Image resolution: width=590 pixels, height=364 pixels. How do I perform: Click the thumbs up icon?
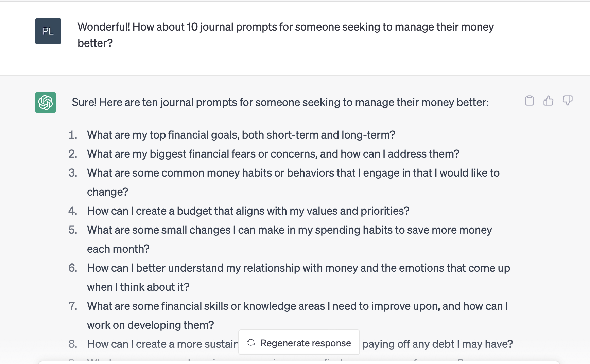548,101
